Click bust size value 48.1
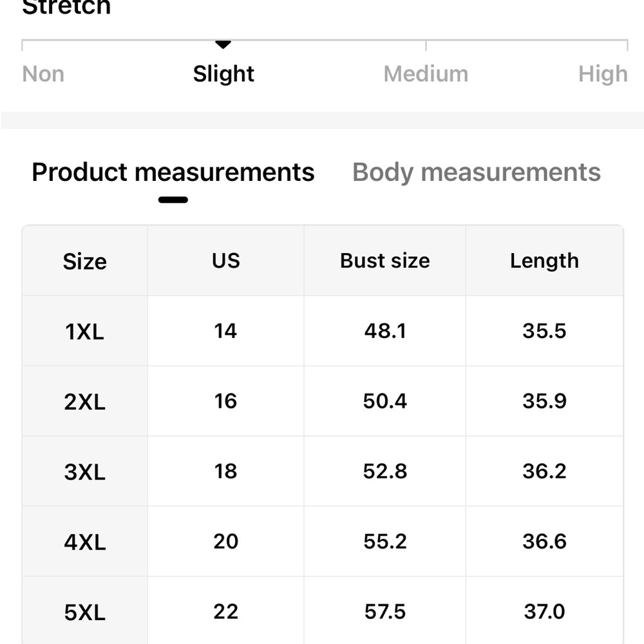This screenshot has width=644, height=644. pyautogui.click(x=384, y=331)
